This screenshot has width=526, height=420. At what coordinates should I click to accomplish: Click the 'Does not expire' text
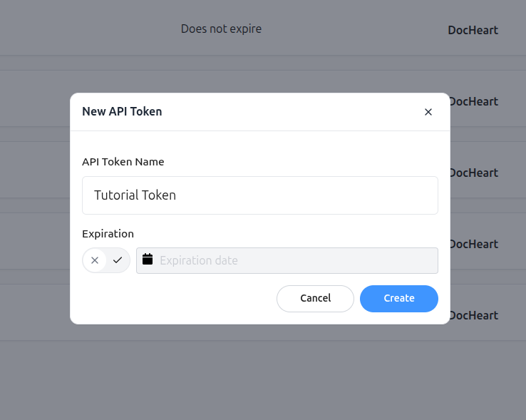[221, 29]
